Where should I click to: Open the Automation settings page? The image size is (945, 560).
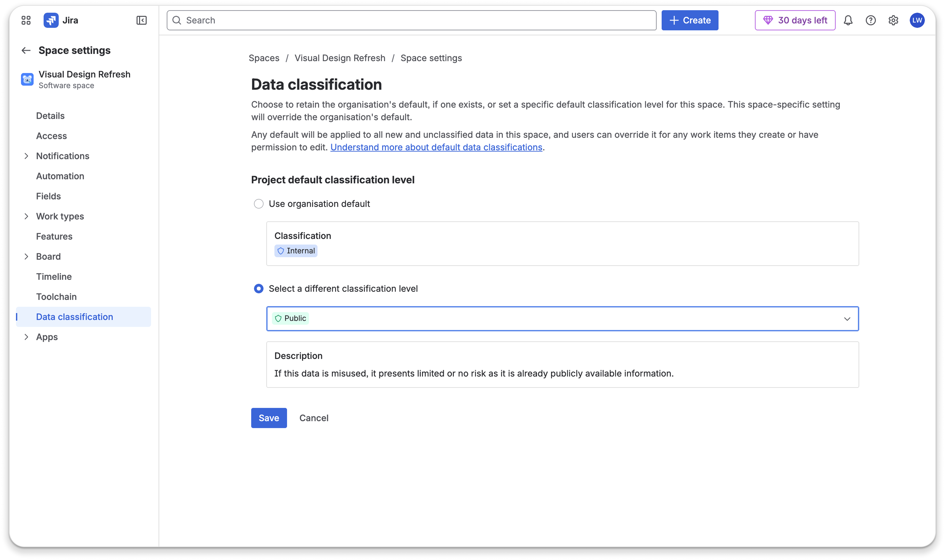[x=60, y=176]
